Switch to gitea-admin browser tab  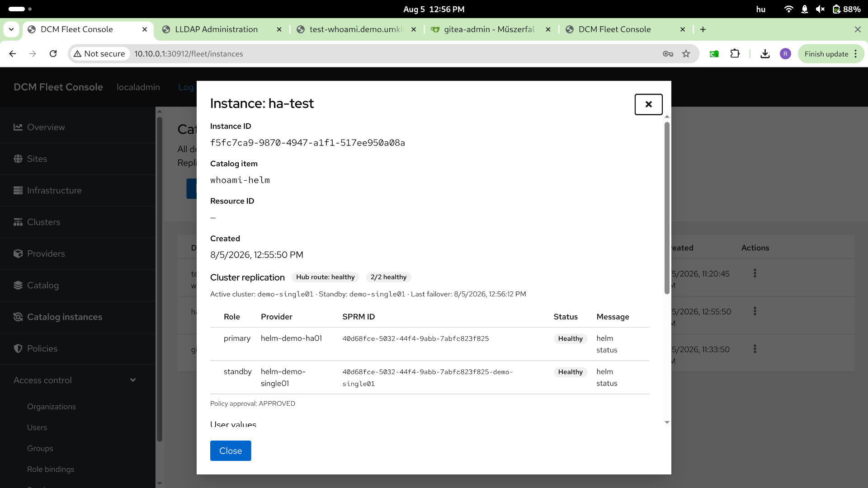[491, 29]
